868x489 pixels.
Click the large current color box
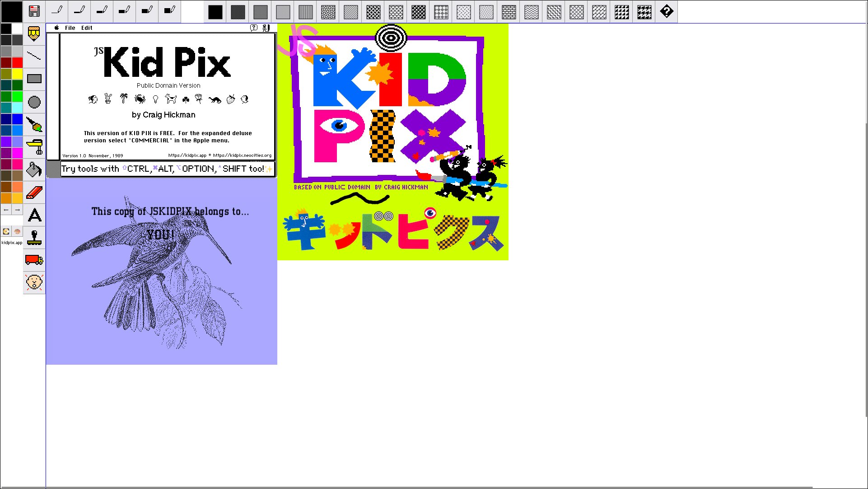pyautogui.click(x=11, y=11)
